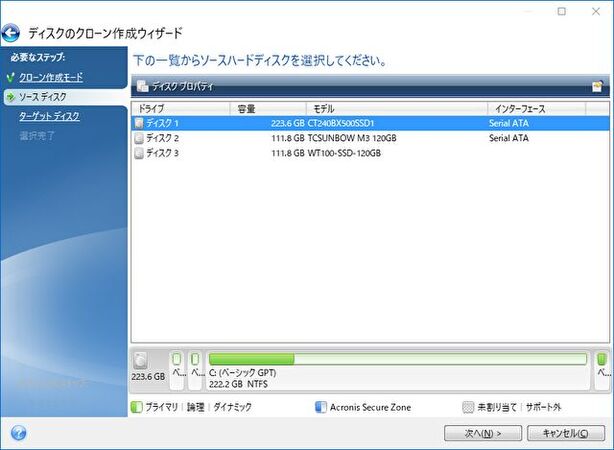
Task: Click the ディスク プロパティ toolbar button
Action: point(175,87)
